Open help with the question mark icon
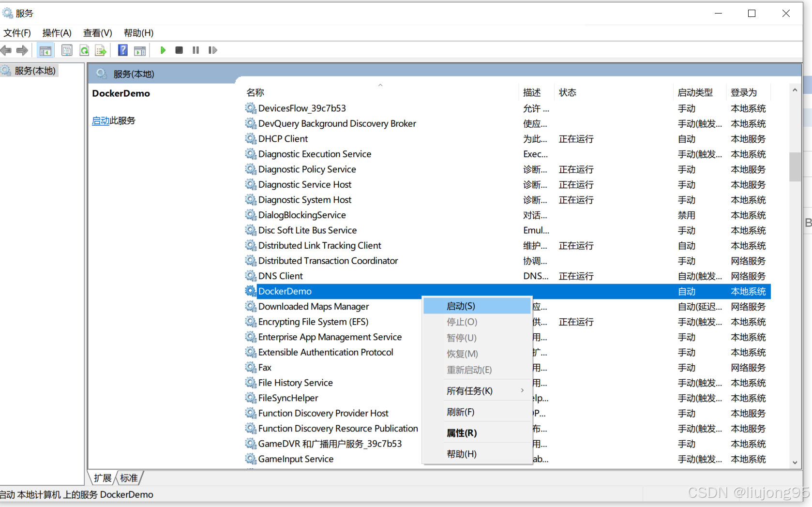This screenshot has width=812, height=507. pyautogui.click(x=122, y=50)
